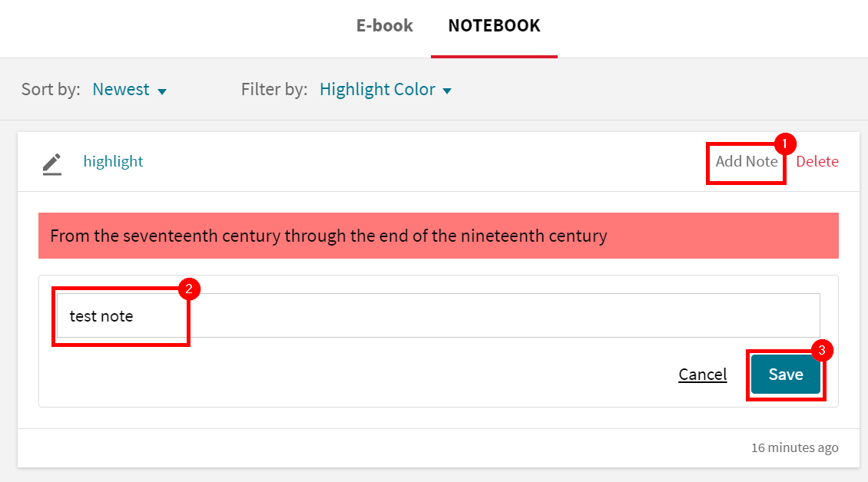Open the highlight link
Viewport: 868px width, 482px height.
113,161
